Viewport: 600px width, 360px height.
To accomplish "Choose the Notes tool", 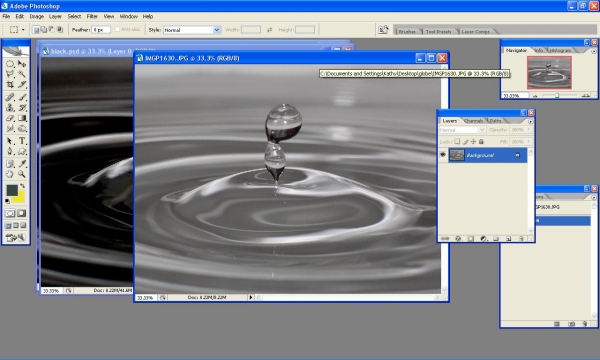I will tap(10, 164).
